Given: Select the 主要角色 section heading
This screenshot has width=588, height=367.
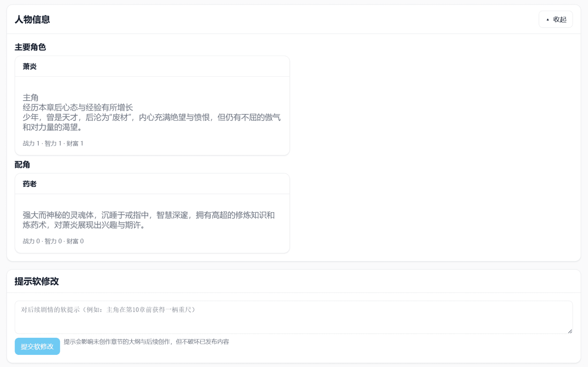Looking at the screenshot, I should [x=31, y=47].
